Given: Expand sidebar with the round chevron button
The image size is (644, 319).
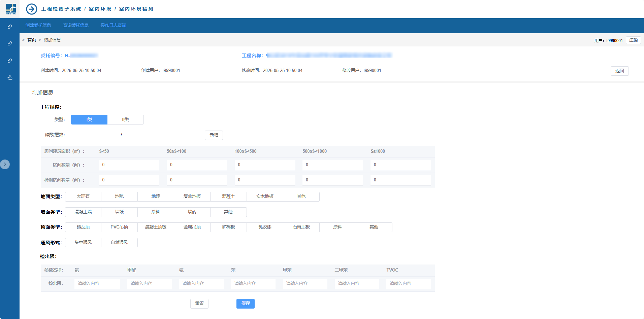Looking at the screenshot, I should pyautogui.click(x=5, y=164).
